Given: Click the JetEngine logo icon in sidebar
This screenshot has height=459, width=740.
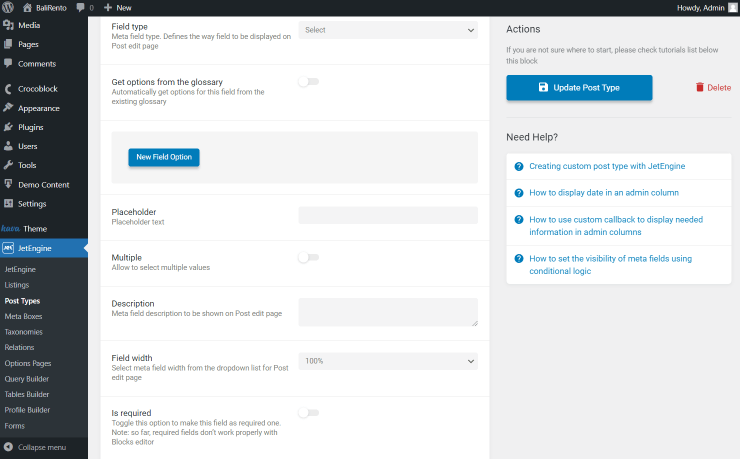Looking at the screenshot, I should click(x=8, y=248).
